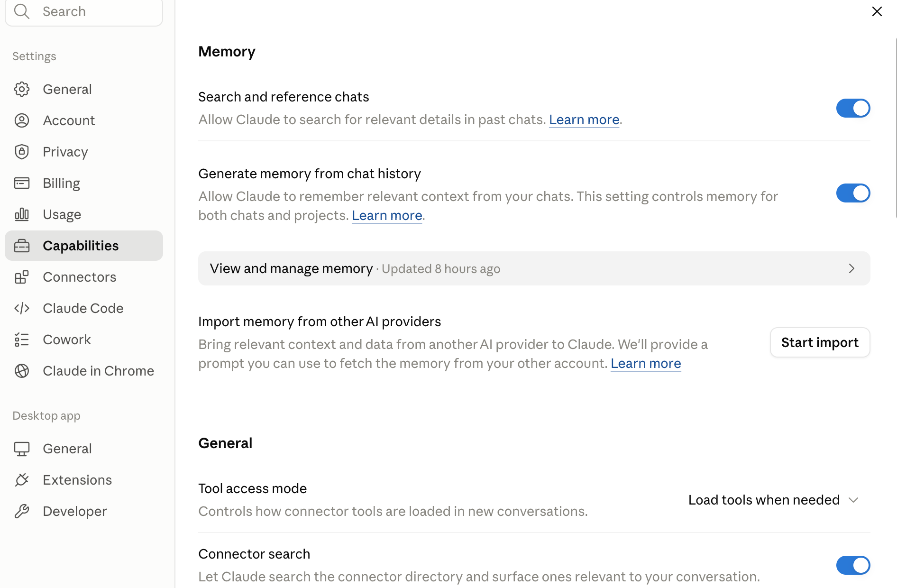Expand View and manage memory chevron
This screenshot has width=897, height=588.
(x=851, y=268)
